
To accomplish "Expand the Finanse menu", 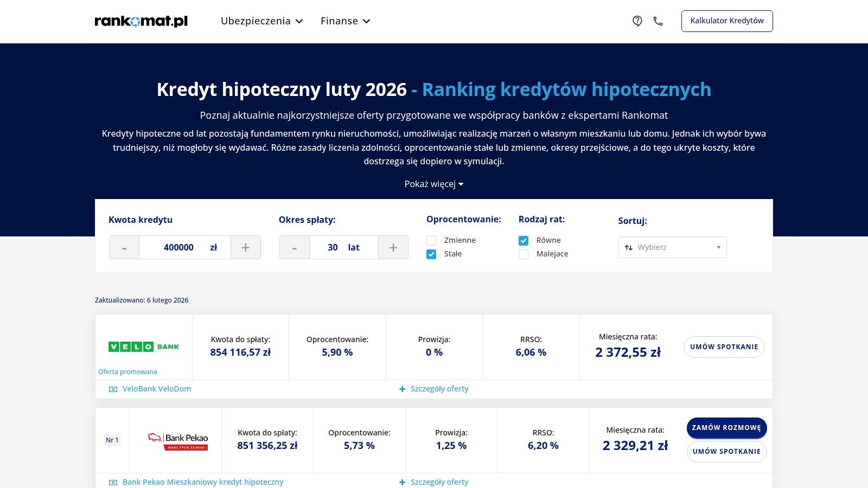I will point(346,21).
